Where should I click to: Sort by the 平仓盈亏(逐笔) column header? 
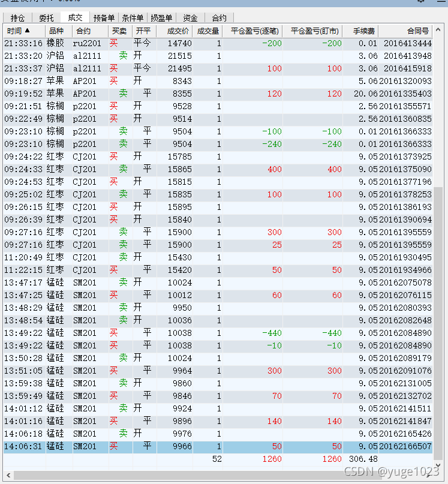252,31
